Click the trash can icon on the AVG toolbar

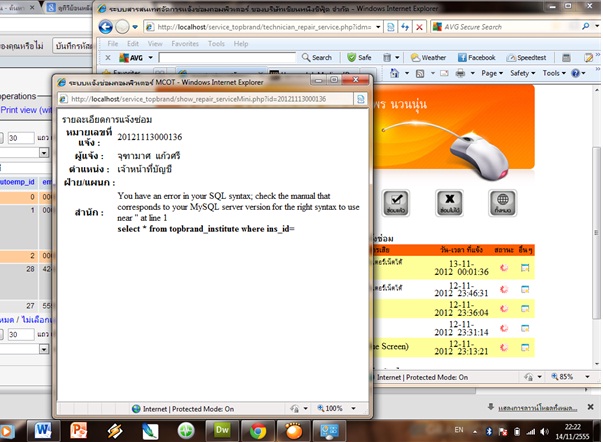pos(387,58)
